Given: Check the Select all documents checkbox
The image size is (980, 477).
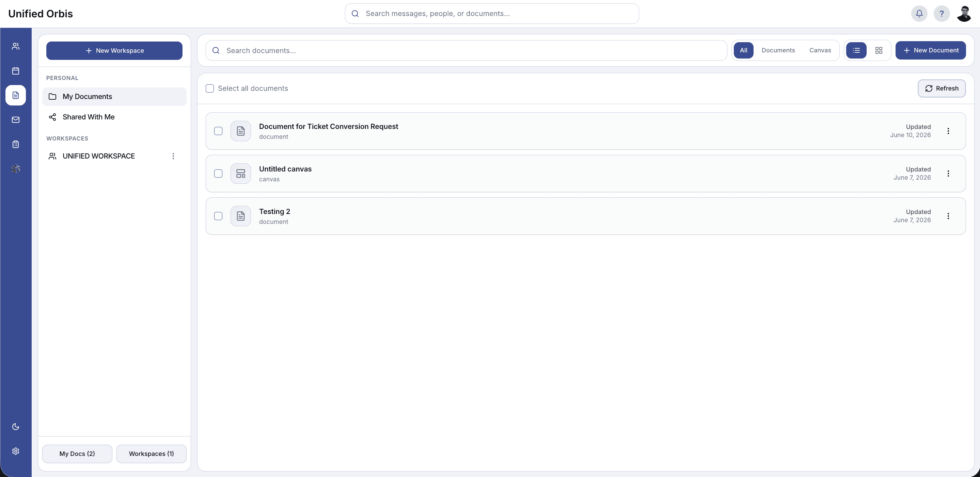Looking at the screenshot, I should tap(210, 88).
